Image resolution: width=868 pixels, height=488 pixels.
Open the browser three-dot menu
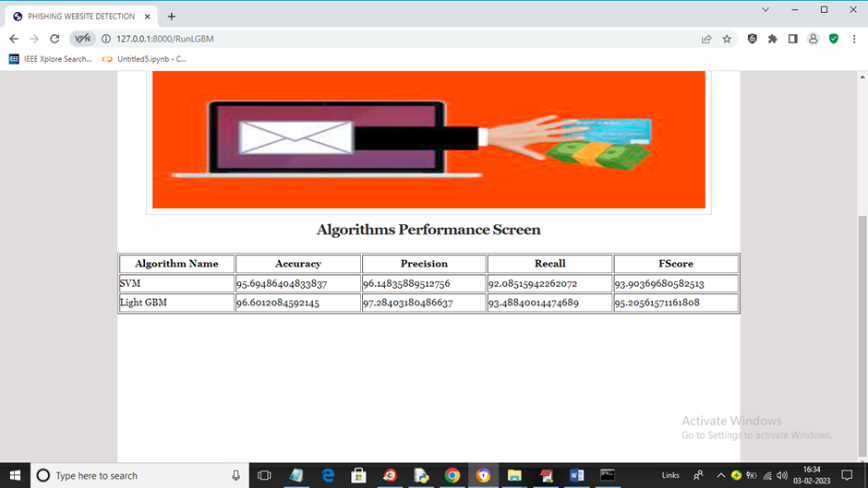(x=854, y=39)
